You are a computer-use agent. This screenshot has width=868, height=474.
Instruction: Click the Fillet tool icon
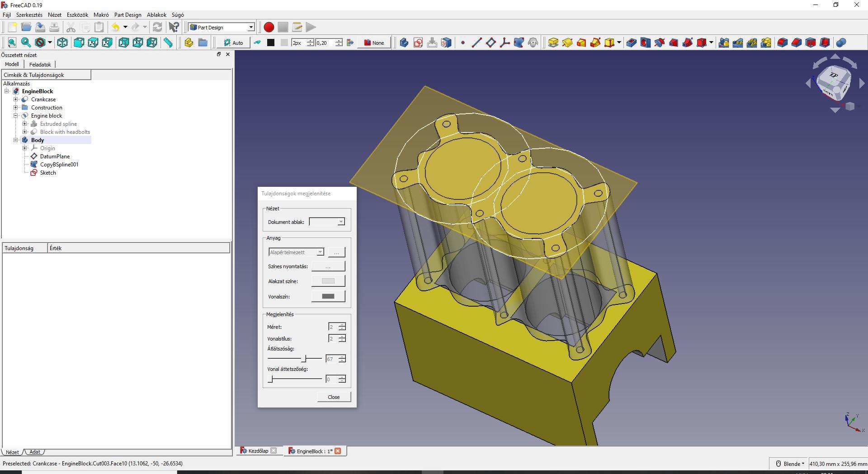pyautogui.click(x=783, y=43)
